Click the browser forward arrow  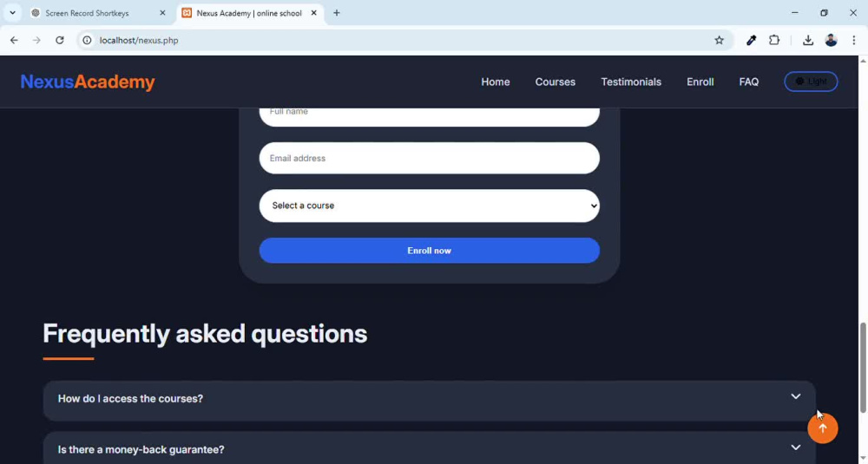coord(36,41)
